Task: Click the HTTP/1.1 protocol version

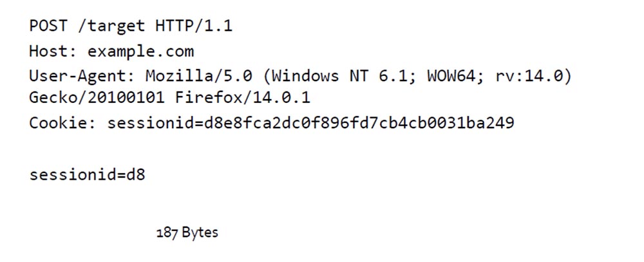Action: click(x=194, y=26)
